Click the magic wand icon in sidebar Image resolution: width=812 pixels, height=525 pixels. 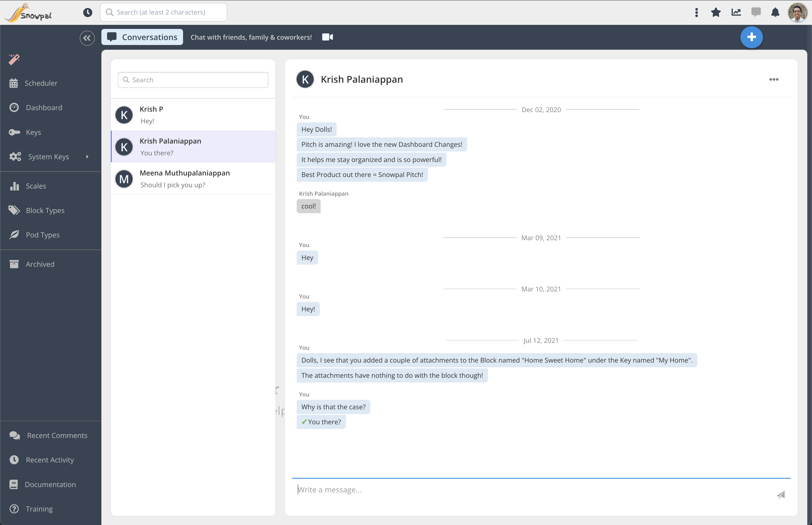[x=14, y=59]
